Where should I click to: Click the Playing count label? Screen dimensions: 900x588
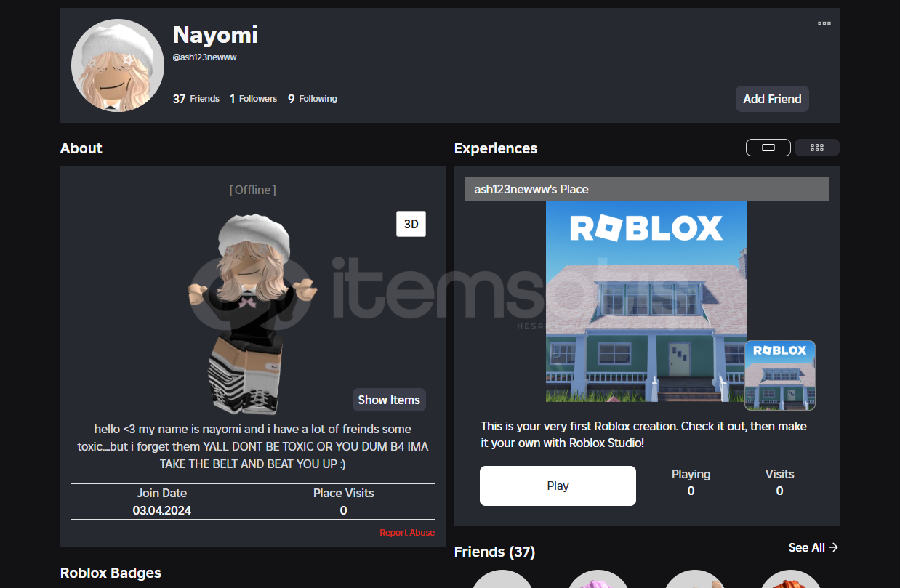click(x=691, y=474)
